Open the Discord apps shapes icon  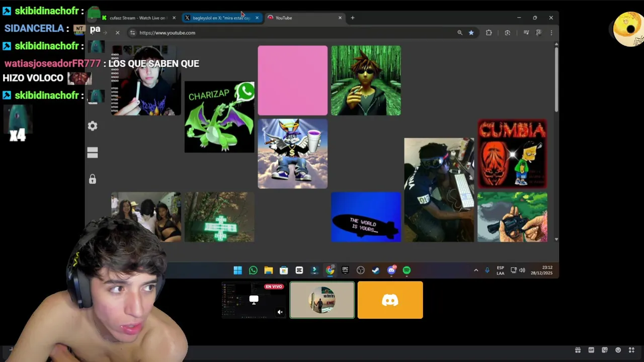pos(632,350)
